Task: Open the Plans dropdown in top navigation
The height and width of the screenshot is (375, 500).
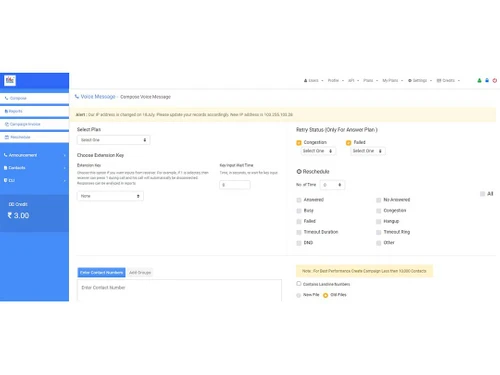Action: click(x=370, y=81)
